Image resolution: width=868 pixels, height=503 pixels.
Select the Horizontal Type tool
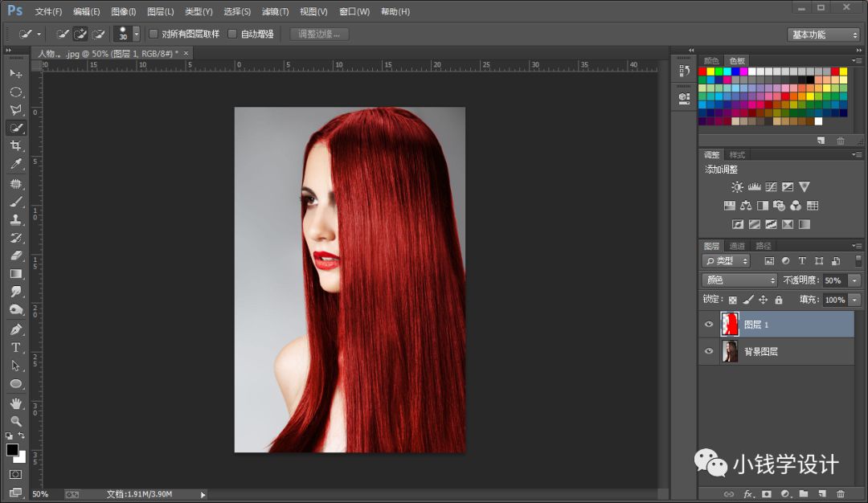pos(15,347)
